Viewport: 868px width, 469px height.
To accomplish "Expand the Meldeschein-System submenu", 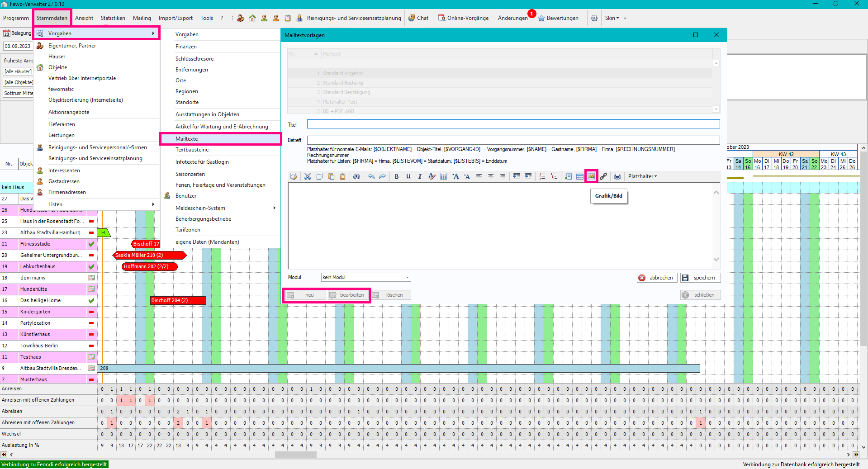I will pos(220,208).
